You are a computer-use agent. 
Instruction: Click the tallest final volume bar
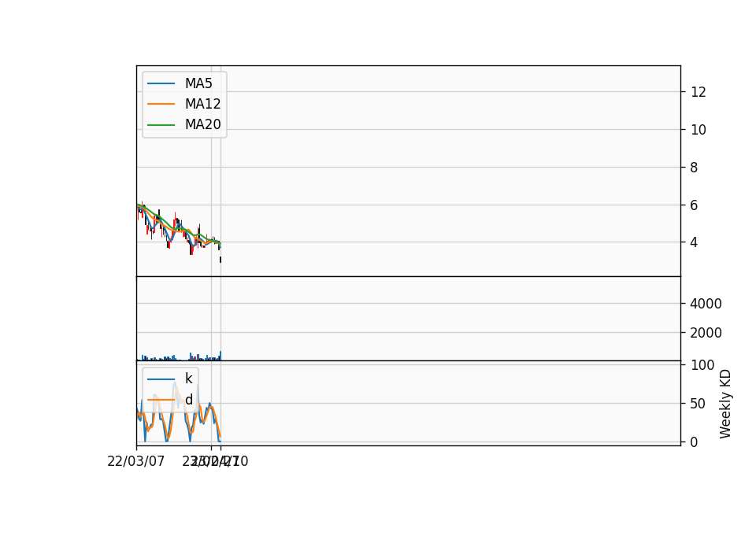click(x=220, y=356)
